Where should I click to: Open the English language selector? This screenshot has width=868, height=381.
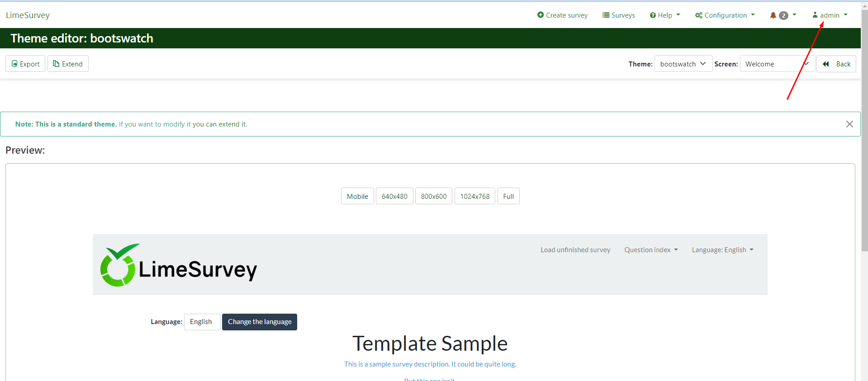click(202, 322)
